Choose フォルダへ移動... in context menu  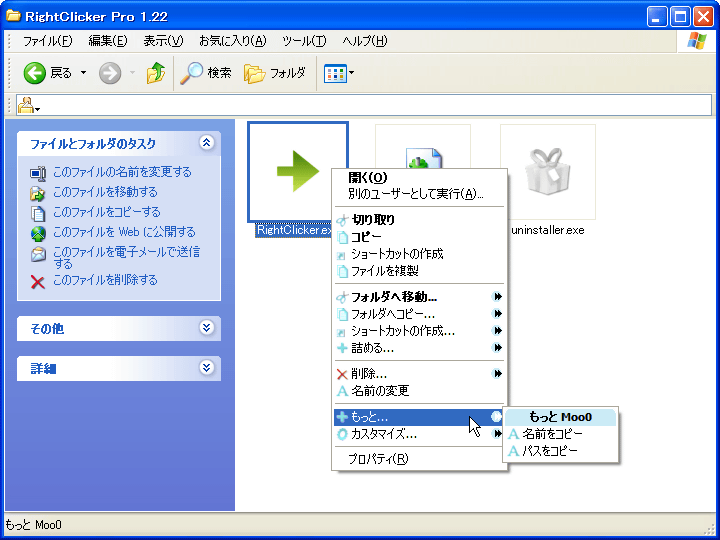(419, 297)
